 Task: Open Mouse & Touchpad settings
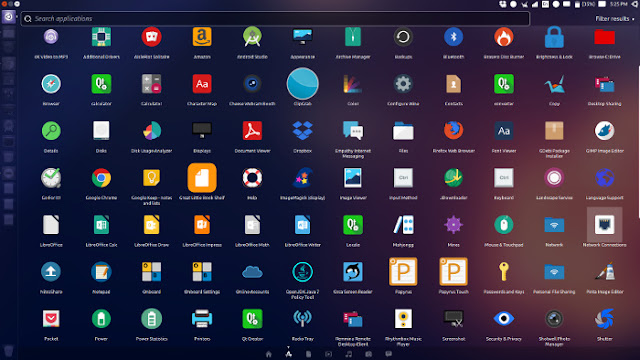504,225
